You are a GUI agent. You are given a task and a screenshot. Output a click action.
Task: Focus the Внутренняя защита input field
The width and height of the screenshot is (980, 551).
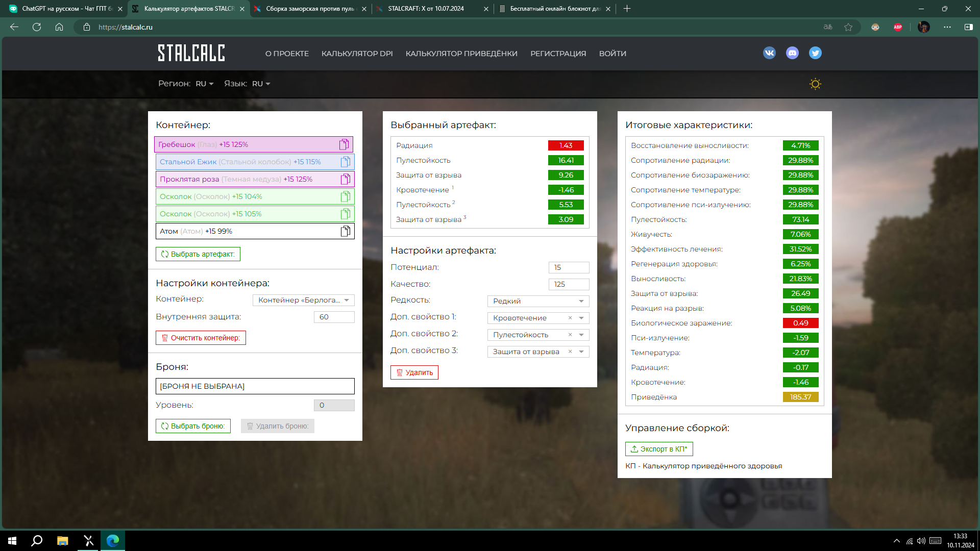point(334,317)
